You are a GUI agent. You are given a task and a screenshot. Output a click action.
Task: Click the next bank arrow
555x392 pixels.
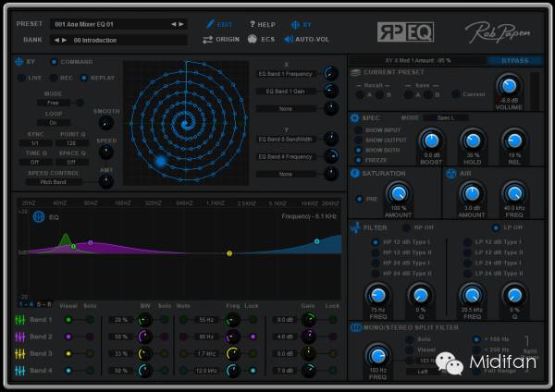pos(64,40)
